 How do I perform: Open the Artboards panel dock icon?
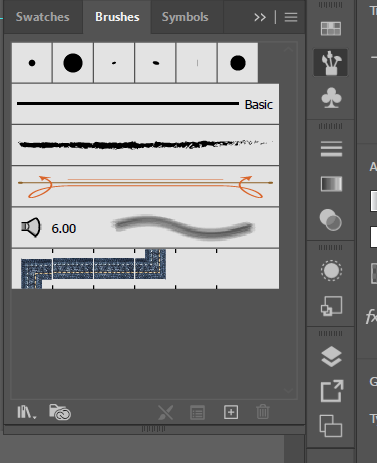point(331,426)
